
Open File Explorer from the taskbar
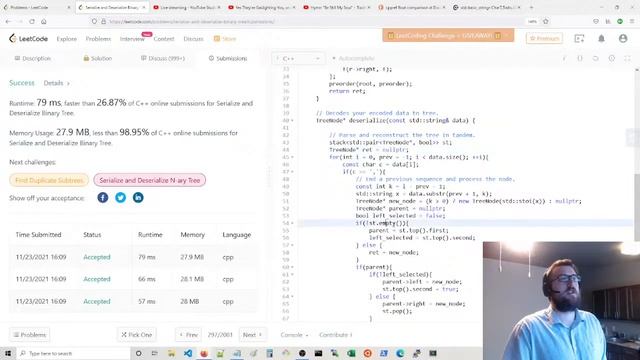[171, 353]
